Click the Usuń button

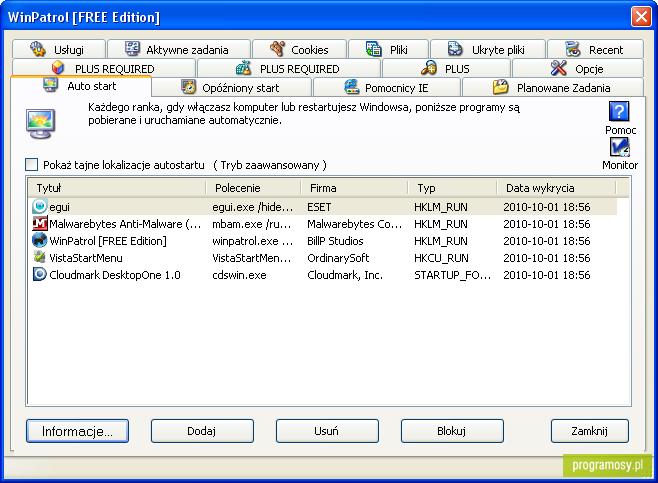click(x=327, y=431)
